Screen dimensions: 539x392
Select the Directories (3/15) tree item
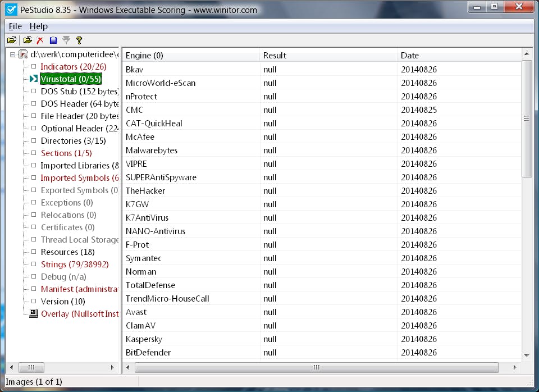click(73, 140)
